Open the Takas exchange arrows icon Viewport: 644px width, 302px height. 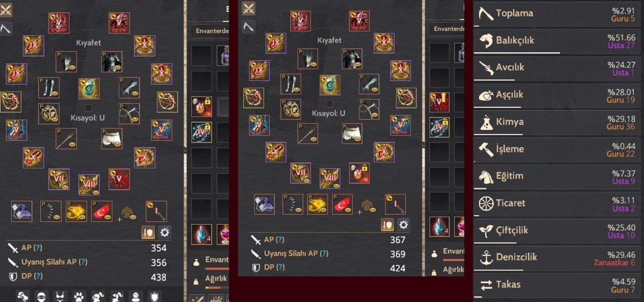[x=486, y=285]
